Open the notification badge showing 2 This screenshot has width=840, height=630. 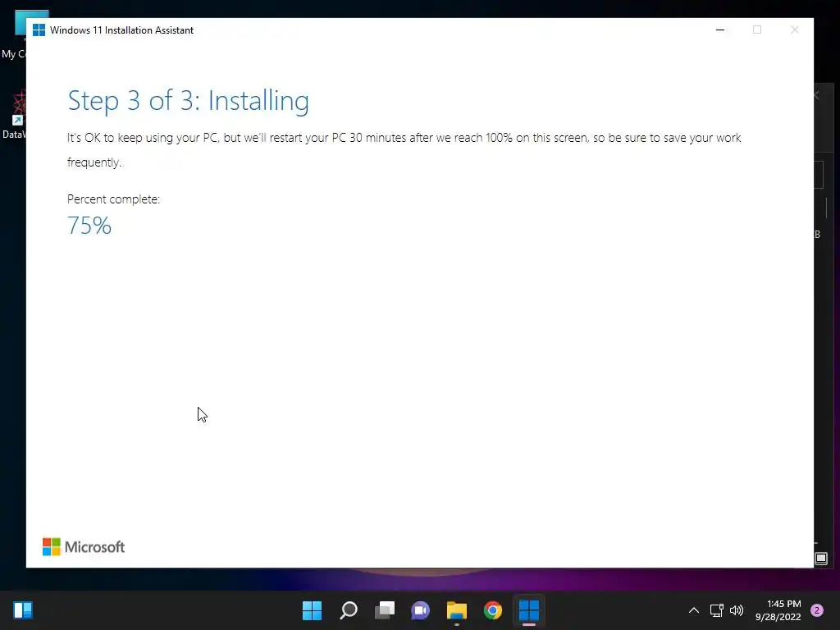tap(817, 609)
